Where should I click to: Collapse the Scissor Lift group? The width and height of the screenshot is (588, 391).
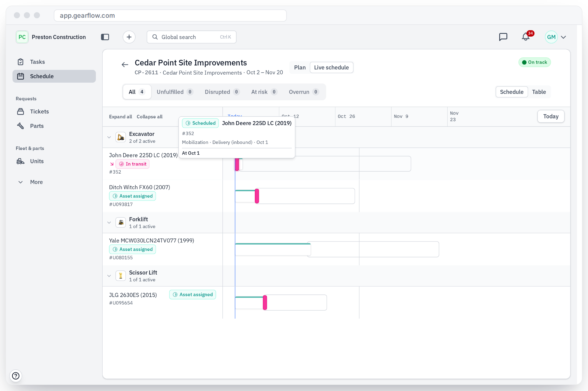109,276
